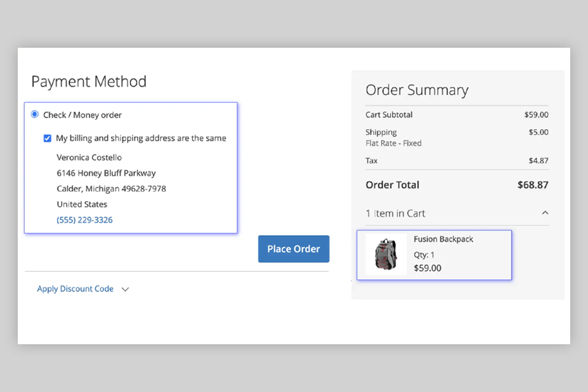The width and height of the screenshot is (588, 392).
Task: Expand the discount code chevron arrow
Action: point(125,289)
